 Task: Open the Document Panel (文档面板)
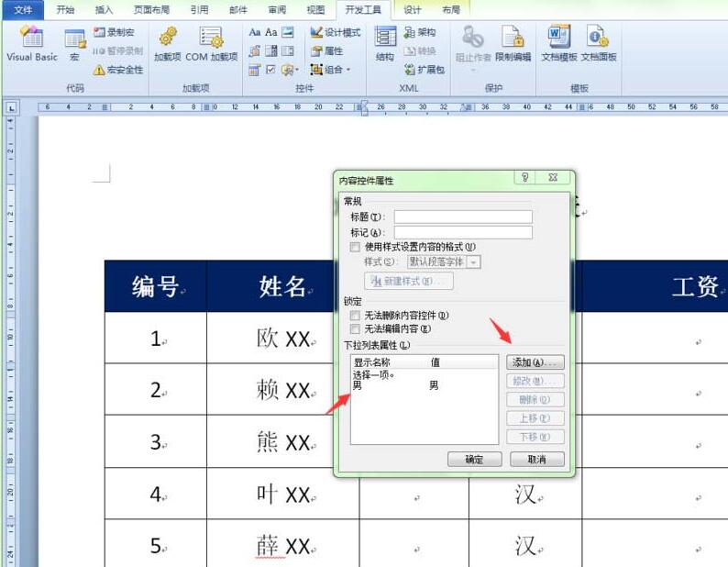click(x=599, y=44)
